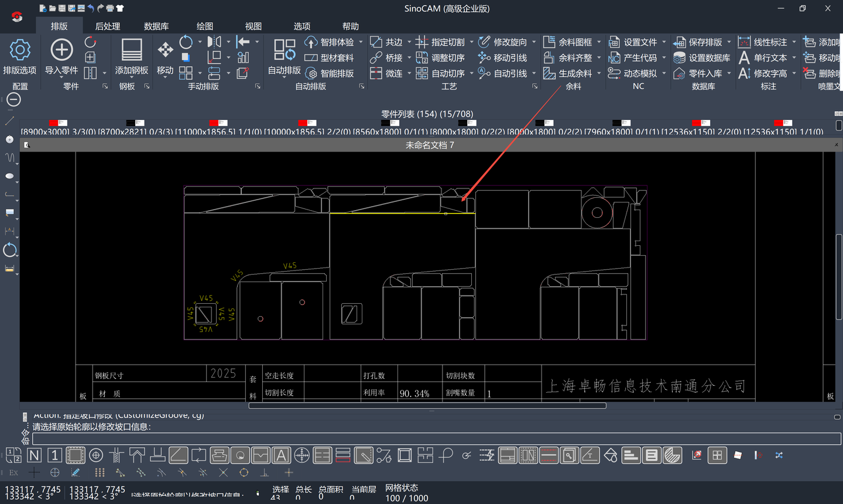Toggle the N button in bottom toolbar
Image resolution: width=843 pixels, height=504 pixels.
(x=35, y=455)
